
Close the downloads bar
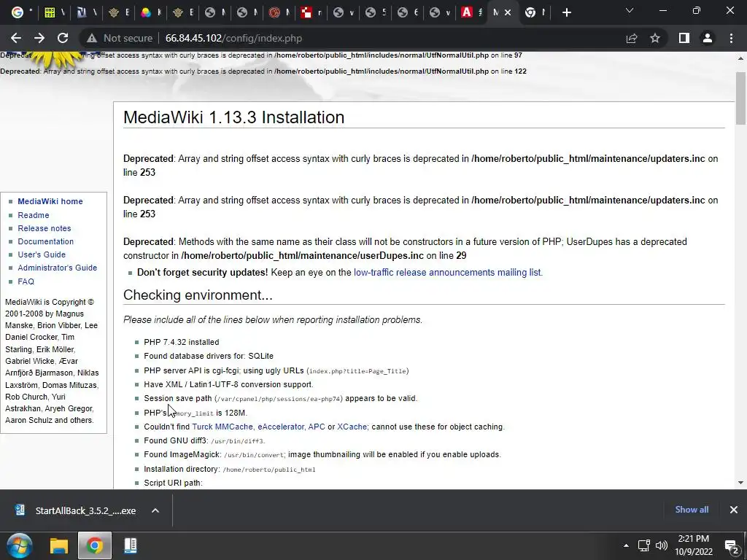[x=734, y=510]
